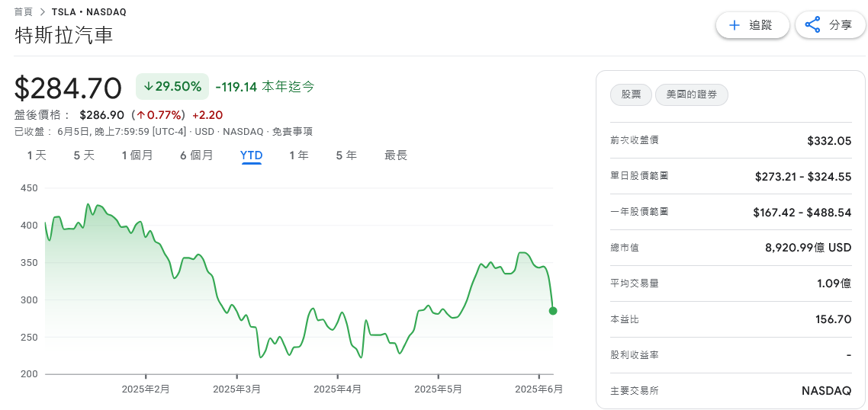
Task: Click the $284.70 current price
Action: [x=68, y=88]
